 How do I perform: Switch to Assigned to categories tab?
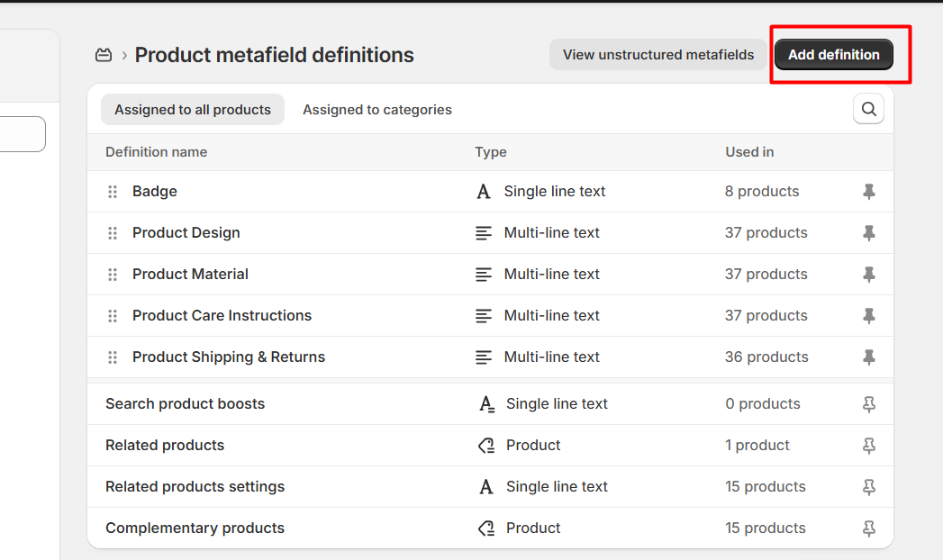tap(377, 110)
